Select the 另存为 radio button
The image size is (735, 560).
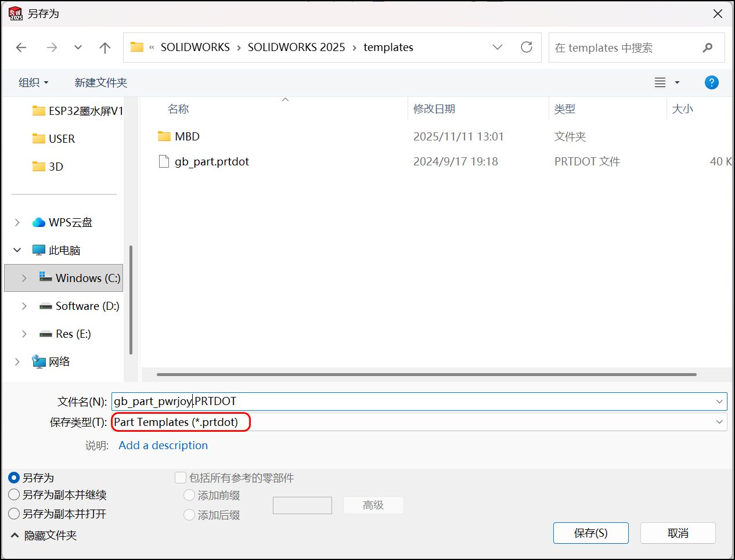click(14, 478)
